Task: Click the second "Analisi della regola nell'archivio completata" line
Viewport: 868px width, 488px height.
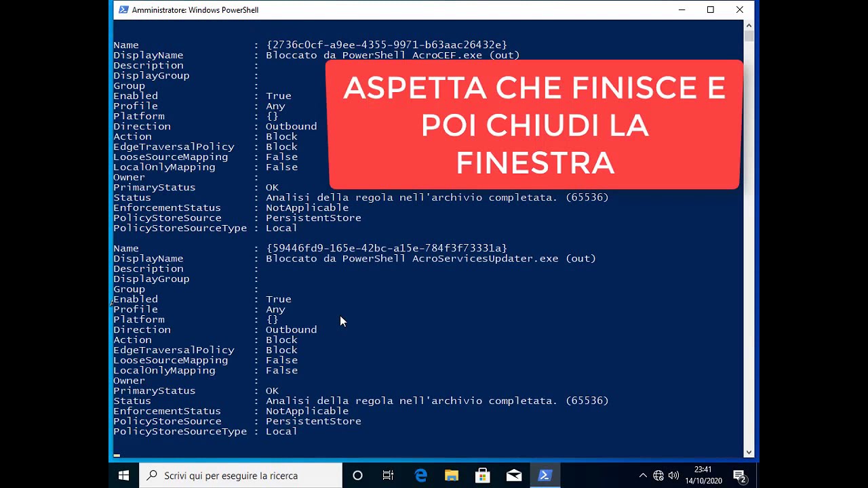Action: 437,401
